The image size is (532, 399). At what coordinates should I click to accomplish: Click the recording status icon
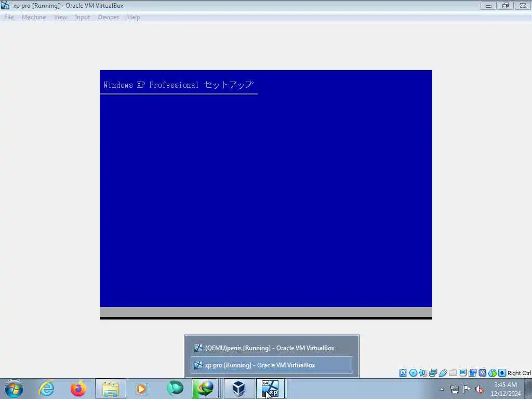pos(472,373)
